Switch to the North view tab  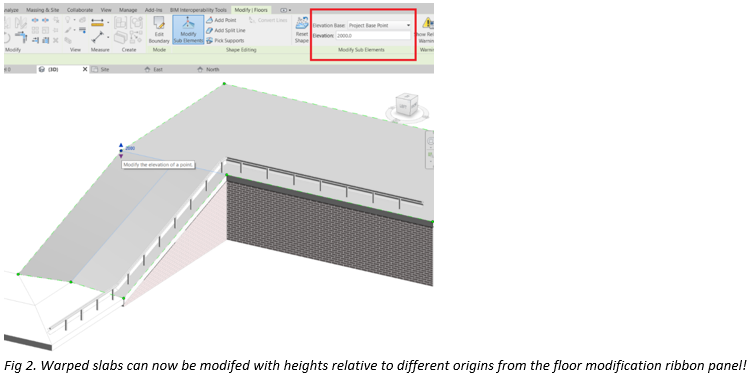212,69
